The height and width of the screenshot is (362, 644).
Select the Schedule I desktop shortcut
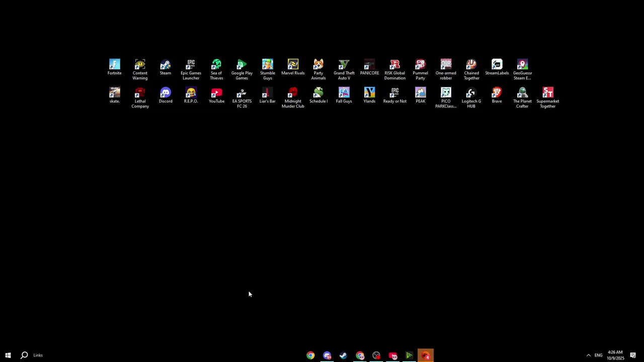[318, 96]
